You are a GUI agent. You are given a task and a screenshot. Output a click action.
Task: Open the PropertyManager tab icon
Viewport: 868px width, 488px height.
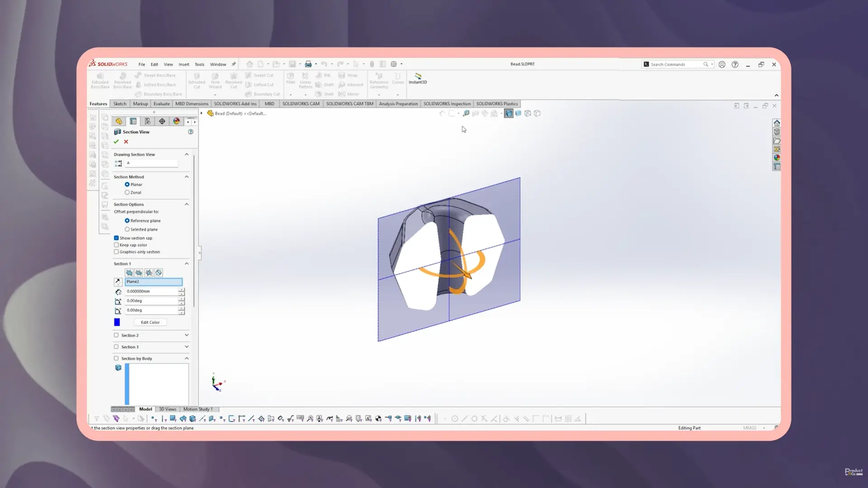pos(133,121)
